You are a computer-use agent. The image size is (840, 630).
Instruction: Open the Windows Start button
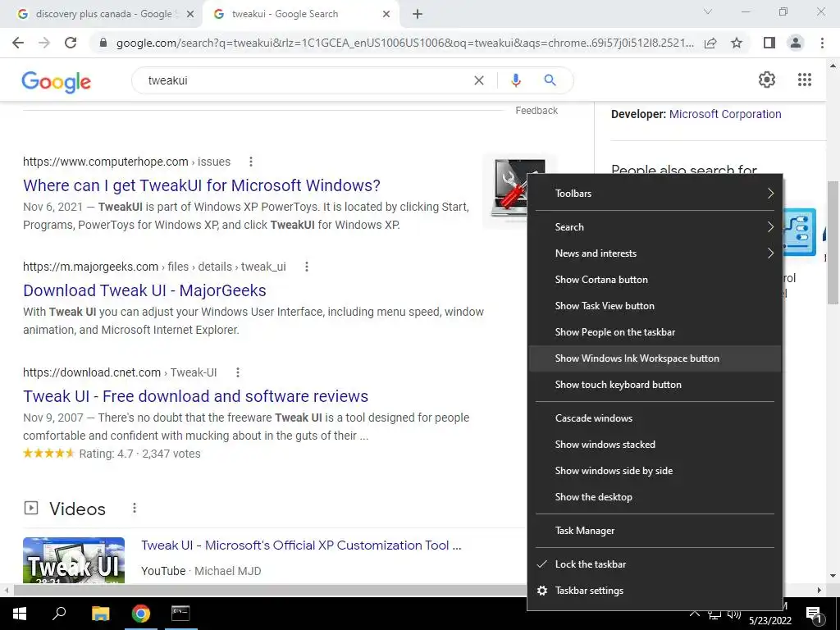pyautogui.click(x=20, y=614)
